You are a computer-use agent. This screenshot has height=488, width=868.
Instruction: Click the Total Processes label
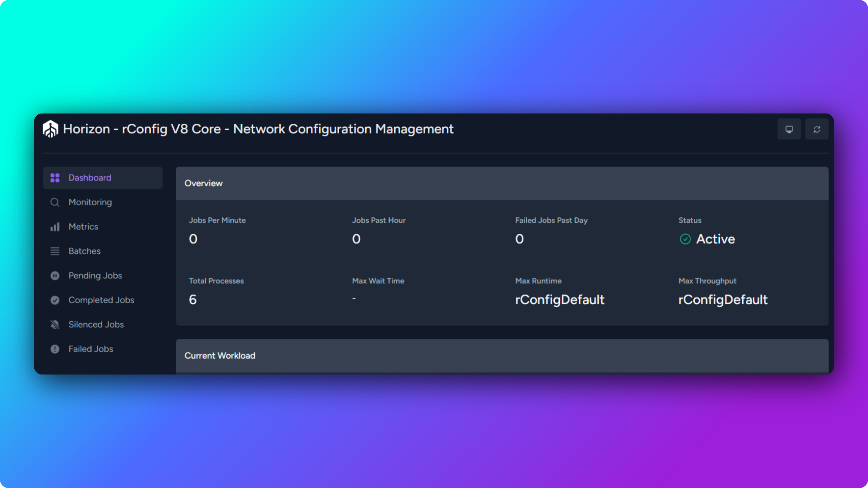[216, 281]
